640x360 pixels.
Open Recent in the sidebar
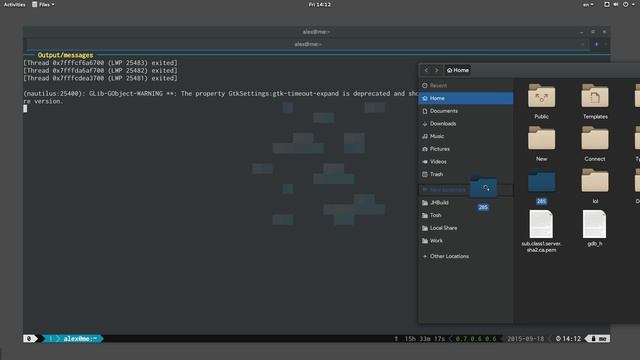[x=466, y=85]
